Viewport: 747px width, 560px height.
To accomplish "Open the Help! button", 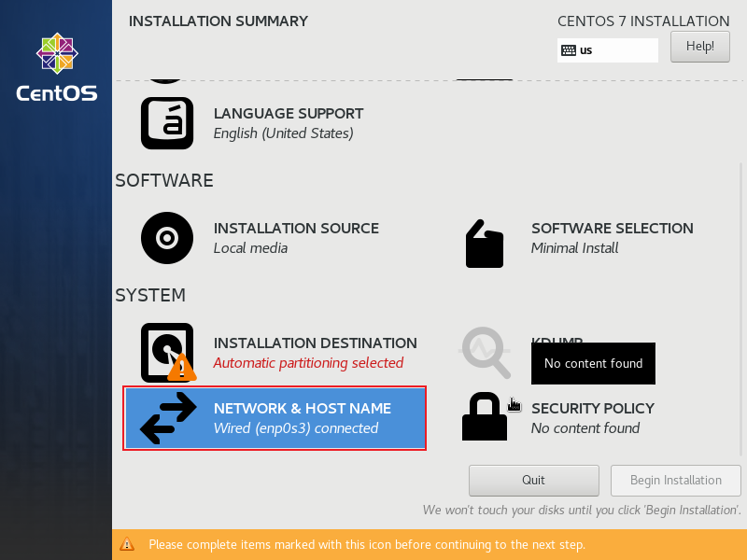I will (699, 47).
